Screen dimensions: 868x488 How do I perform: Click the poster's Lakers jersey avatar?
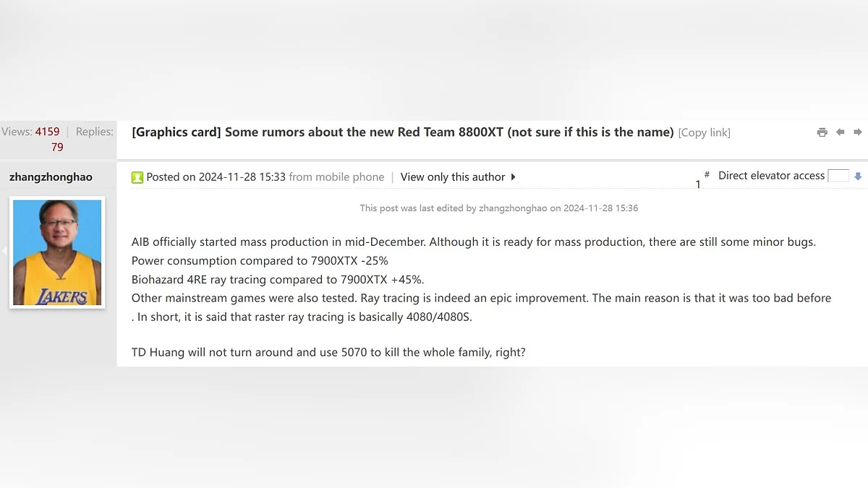coord(57,252)
